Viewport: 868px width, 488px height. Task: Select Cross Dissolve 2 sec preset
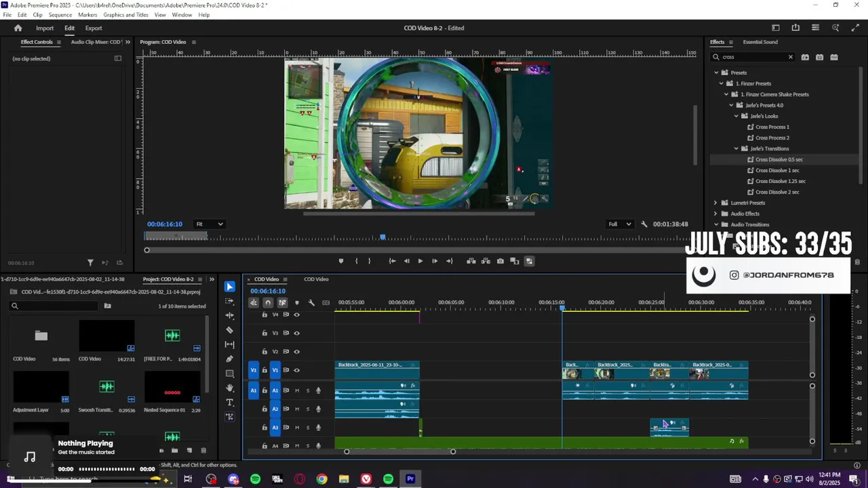tap(777, 192)
